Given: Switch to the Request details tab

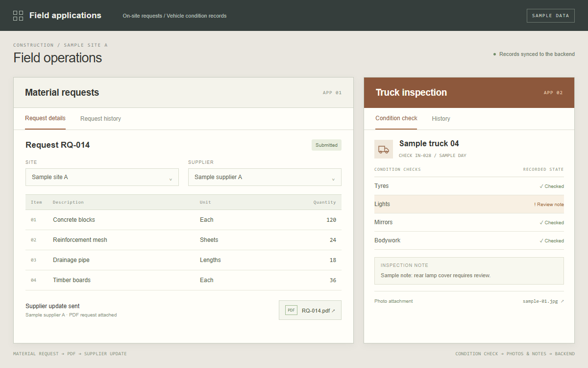Looking at the screenshot, I should 45,118.
